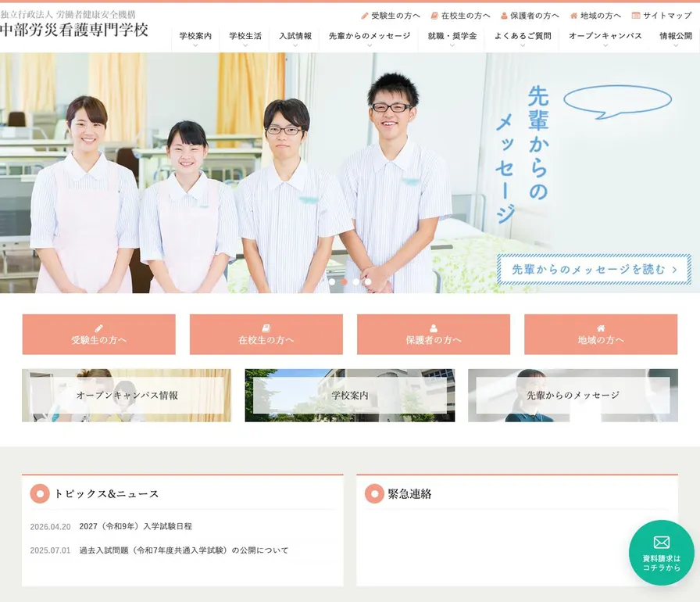
Task: Expand the chevron under 情報公開 menu
Action: (676, 45)
